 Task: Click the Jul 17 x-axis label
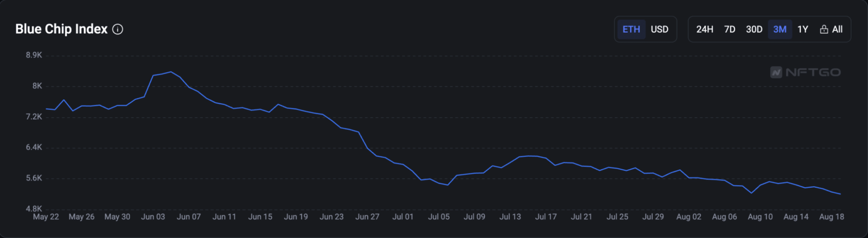546,217
